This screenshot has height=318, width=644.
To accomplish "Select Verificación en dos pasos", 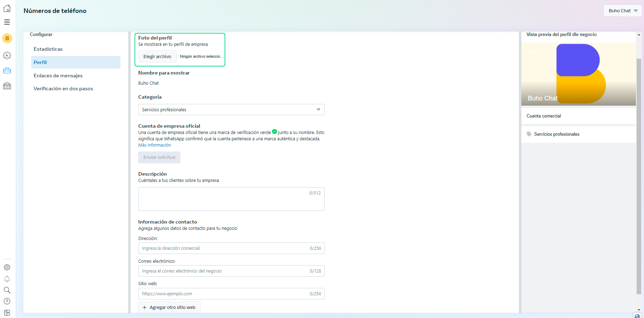I will pyautogui.click(x=63, y=89).
